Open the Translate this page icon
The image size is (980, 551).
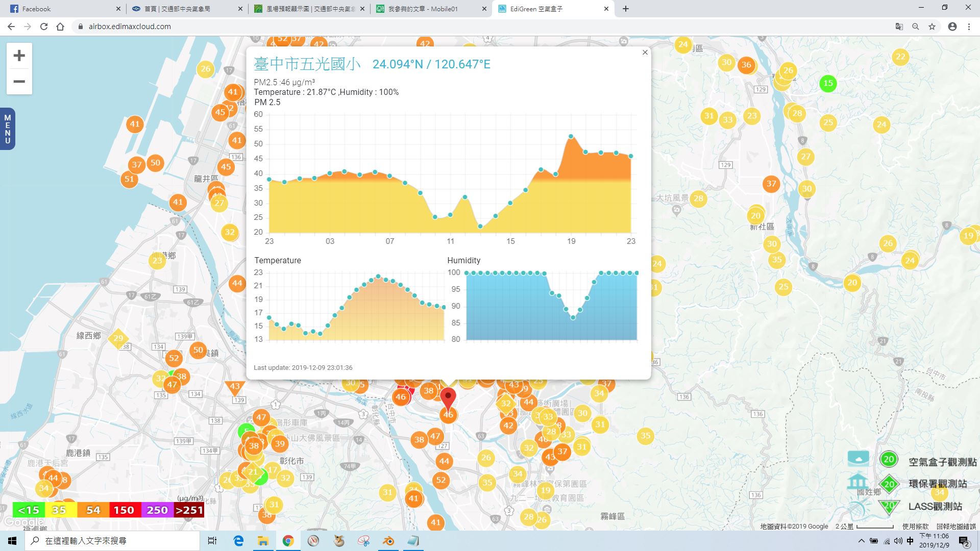click(x=899, y=27)
